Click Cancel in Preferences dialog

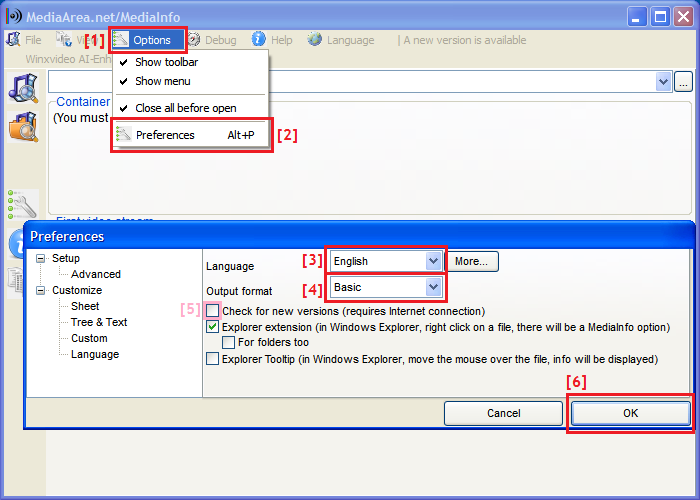click(504, 413)
